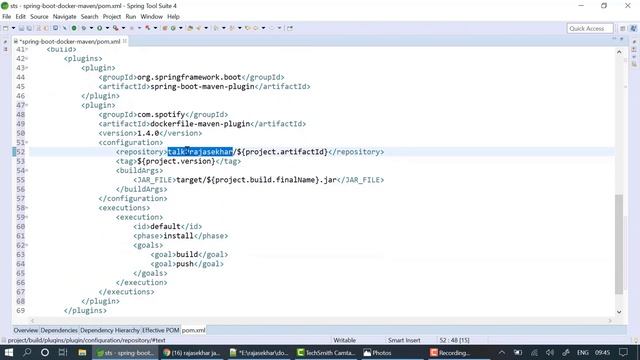Screen dimensions: 640x360
Task: Switch to the Spring perspective icon
Action: (633, 29)
